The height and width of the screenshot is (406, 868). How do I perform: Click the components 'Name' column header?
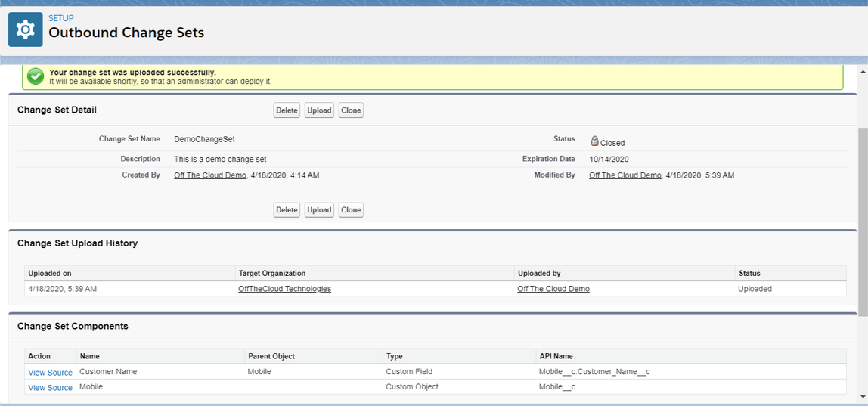[x=160, y=356]
